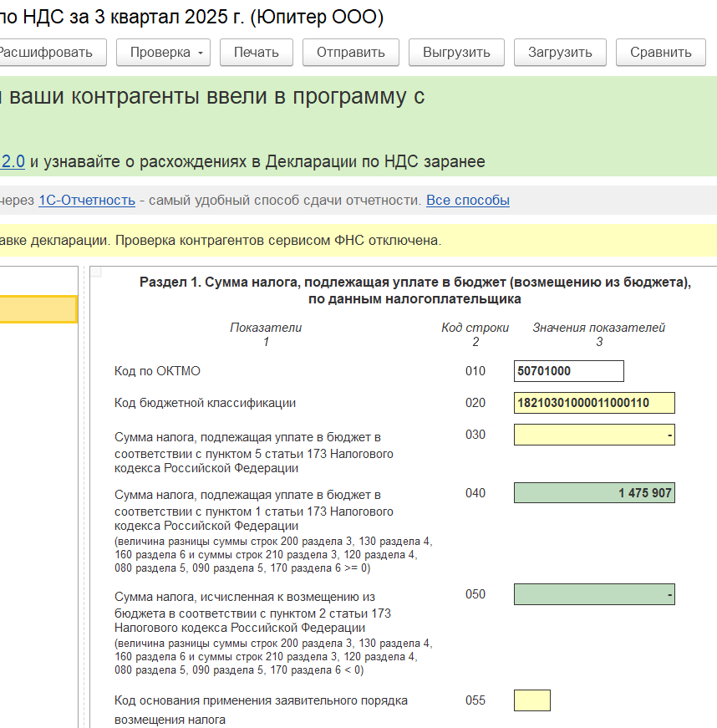Click the row code 050 text

click(x=475, y=594)
